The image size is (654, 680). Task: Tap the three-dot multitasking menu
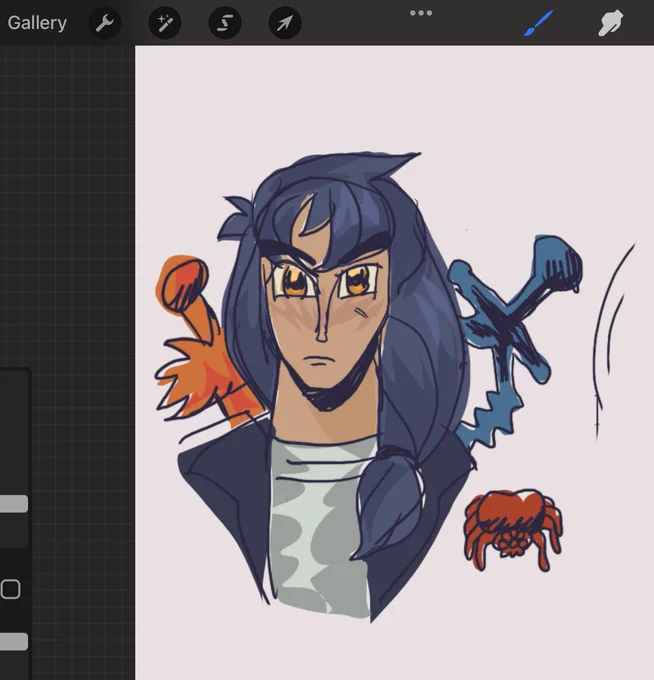pyautogui.click(x=421, y=13)
